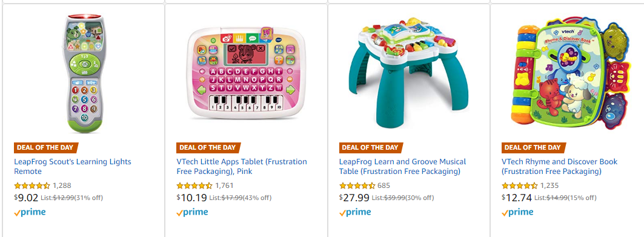
Task: View the 1,761 reviews count link
Action: [225, 185]
